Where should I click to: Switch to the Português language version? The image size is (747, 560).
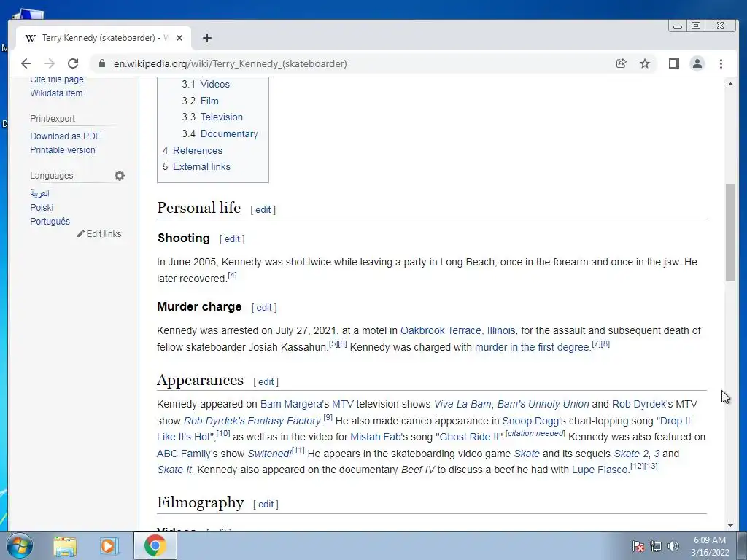(50, 222)
